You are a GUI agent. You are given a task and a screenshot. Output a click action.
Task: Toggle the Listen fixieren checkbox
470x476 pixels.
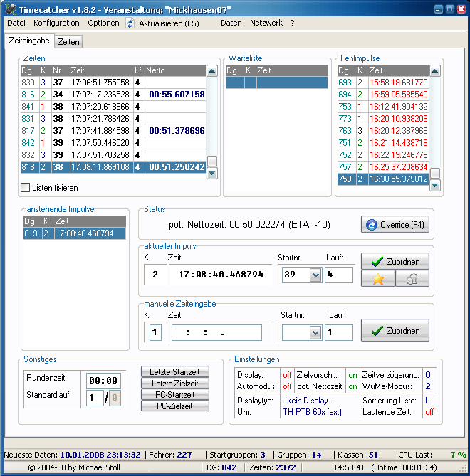pos(25,188)
